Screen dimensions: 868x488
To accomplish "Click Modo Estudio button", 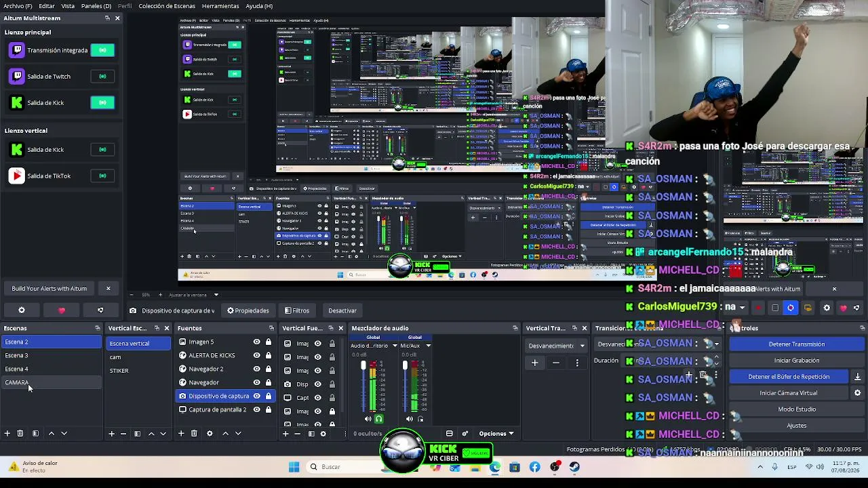I will (x=796, y=409).
